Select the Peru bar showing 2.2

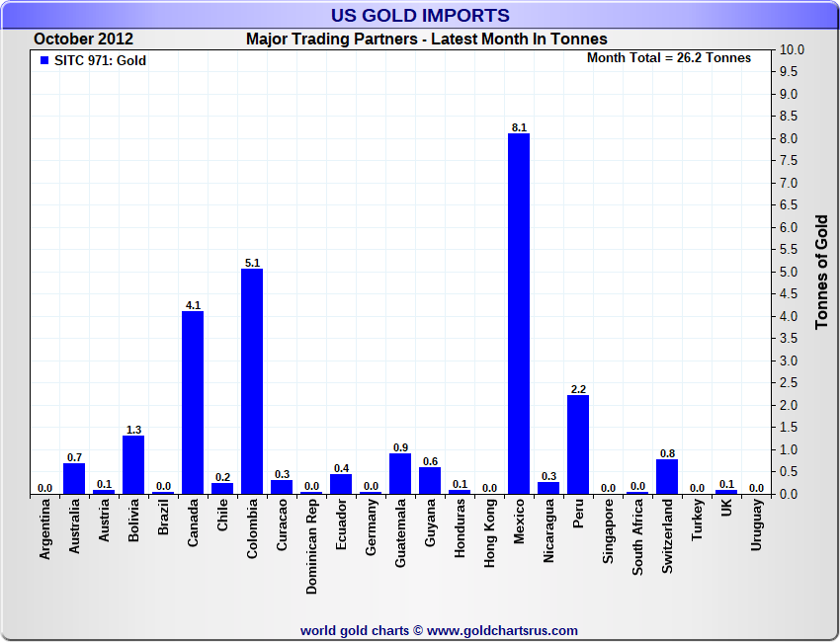[578, 444]
